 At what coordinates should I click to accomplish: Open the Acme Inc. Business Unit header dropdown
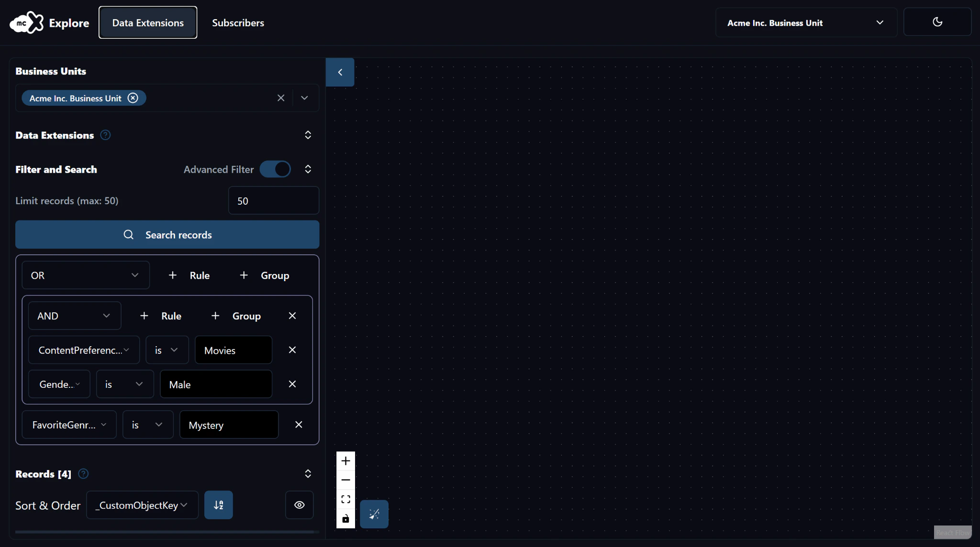[806, 22]
